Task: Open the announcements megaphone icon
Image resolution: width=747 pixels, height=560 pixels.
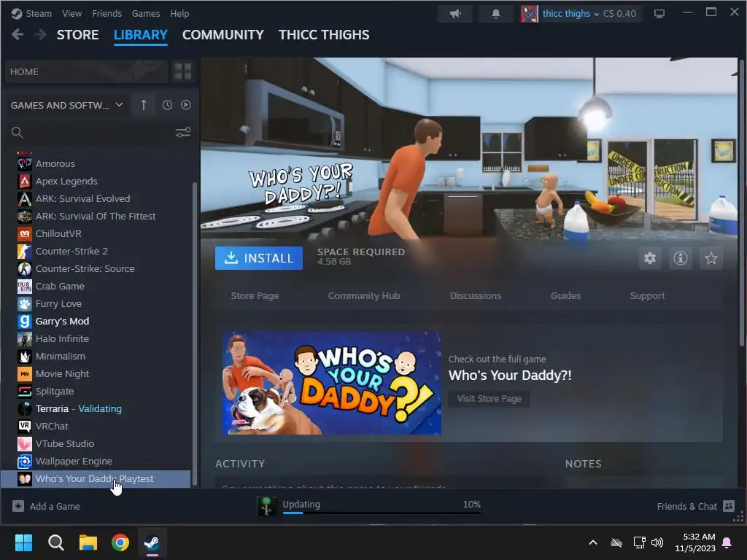Action: (455, 14)
